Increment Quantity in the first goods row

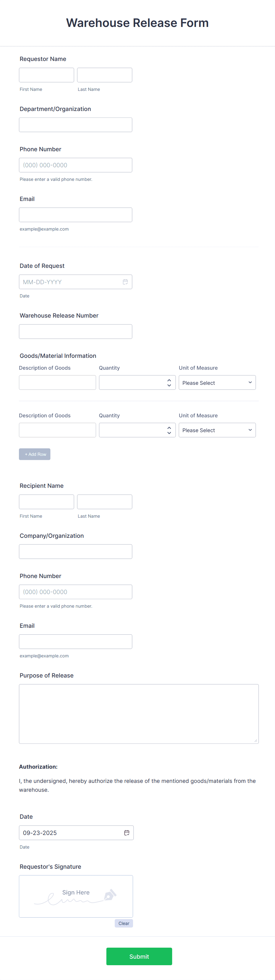tap(169, 380)
